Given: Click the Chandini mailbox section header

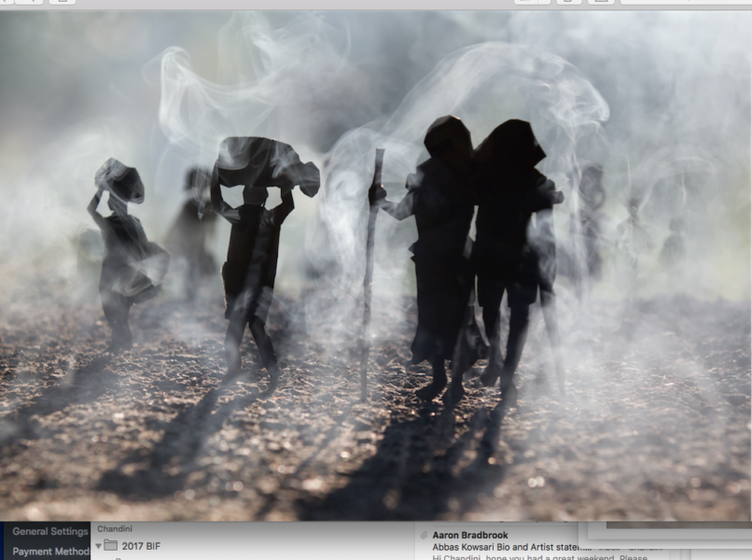Looking at the screenshot, I should (x=115, y=529).
